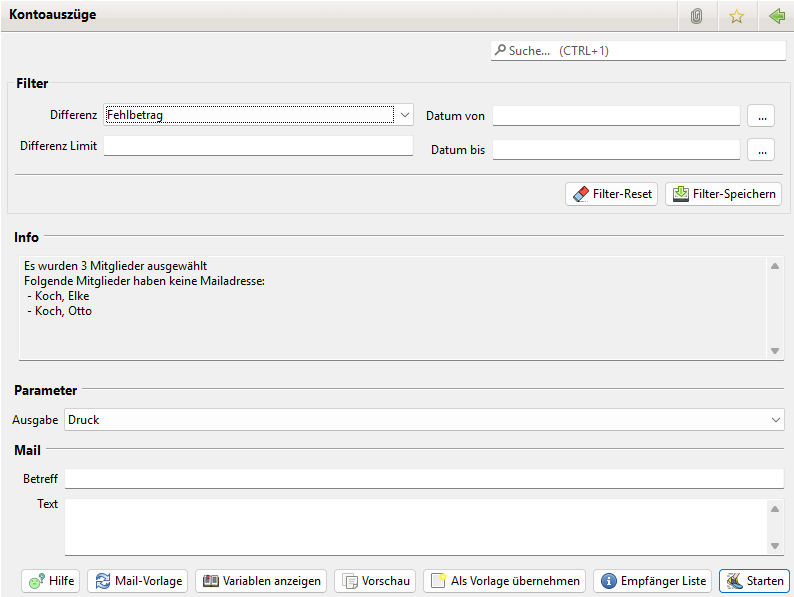This screenshot has width=794, height=597.
Task: Click the star favorite icon
Action: point(737,16)
